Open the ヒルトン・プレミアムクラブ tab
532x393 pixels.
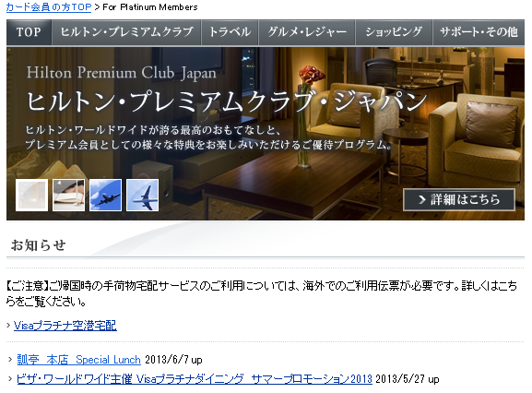click(126, 32)
